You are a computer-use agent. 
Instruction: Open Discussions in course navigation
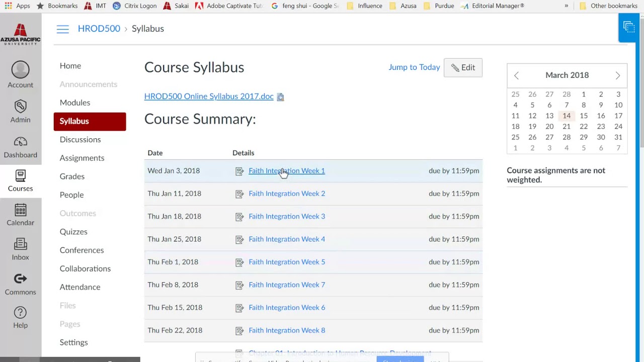coord(80,140)
